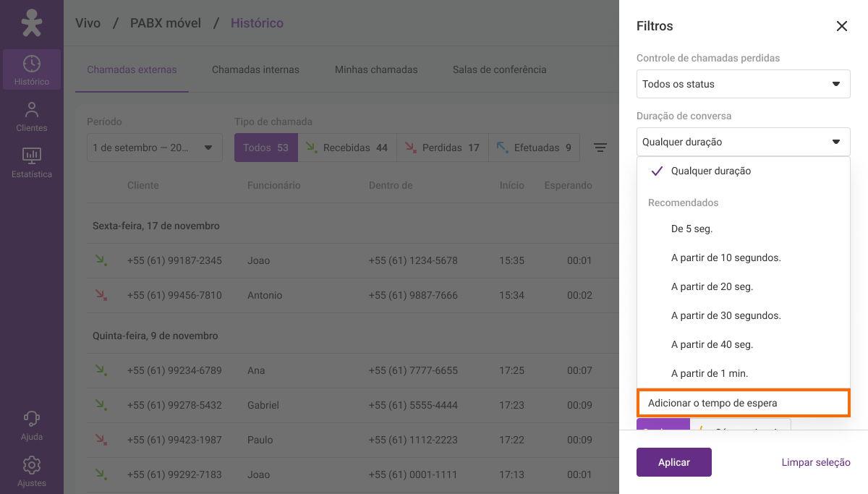Click the Cliente column header
Screen dimensions: 868x494
pos(143,185)
